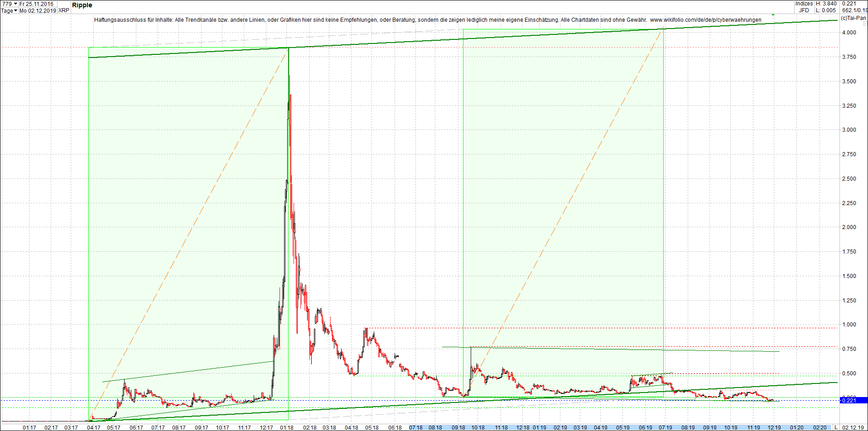Edit the start date "Fr 25.11.2016"
868x431 pixels.
pyautogui.click(x=35, y=4)
